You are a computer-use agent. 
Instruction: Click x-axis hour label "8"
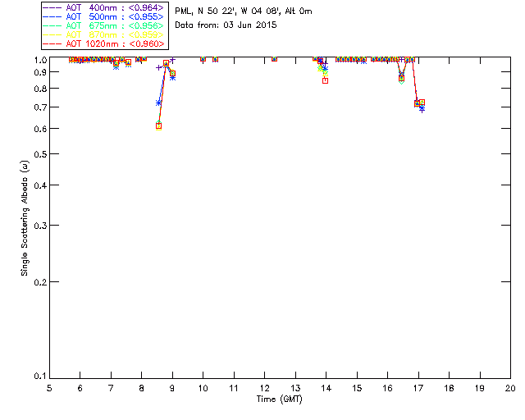(141, 388)
